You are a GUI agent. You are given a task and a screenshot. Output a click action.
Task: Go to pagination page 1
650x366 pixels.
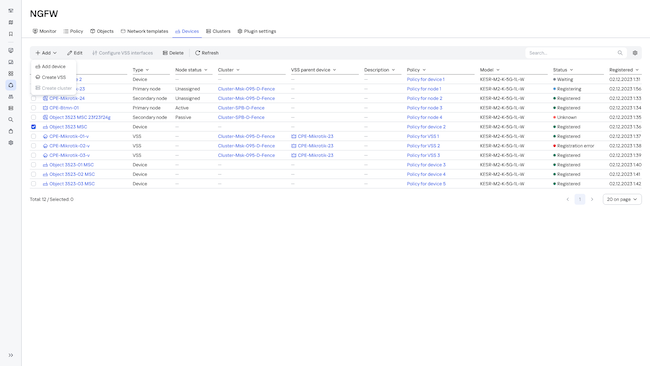[x=580, y=199]
